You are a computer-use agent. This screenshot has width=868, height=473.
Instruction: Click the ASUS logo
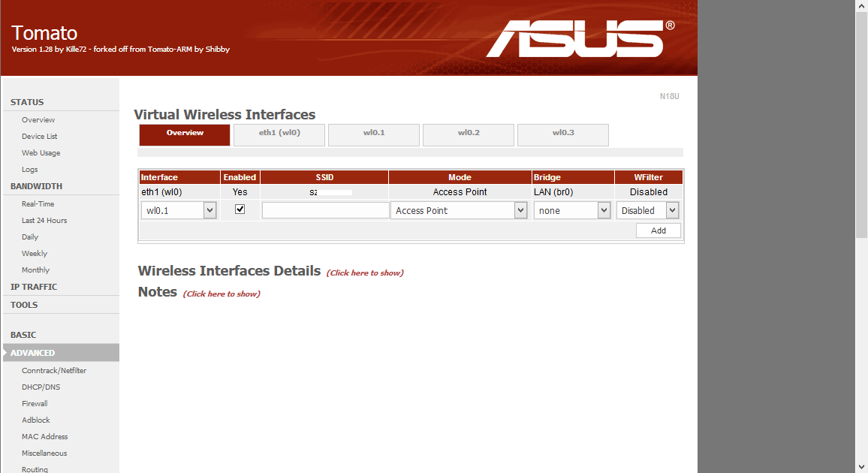click(580, 39)
